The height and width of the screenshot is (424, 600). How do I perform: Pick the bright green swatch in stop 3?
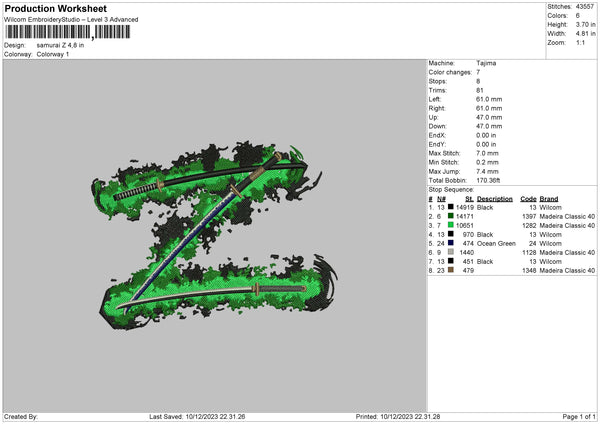452,225
